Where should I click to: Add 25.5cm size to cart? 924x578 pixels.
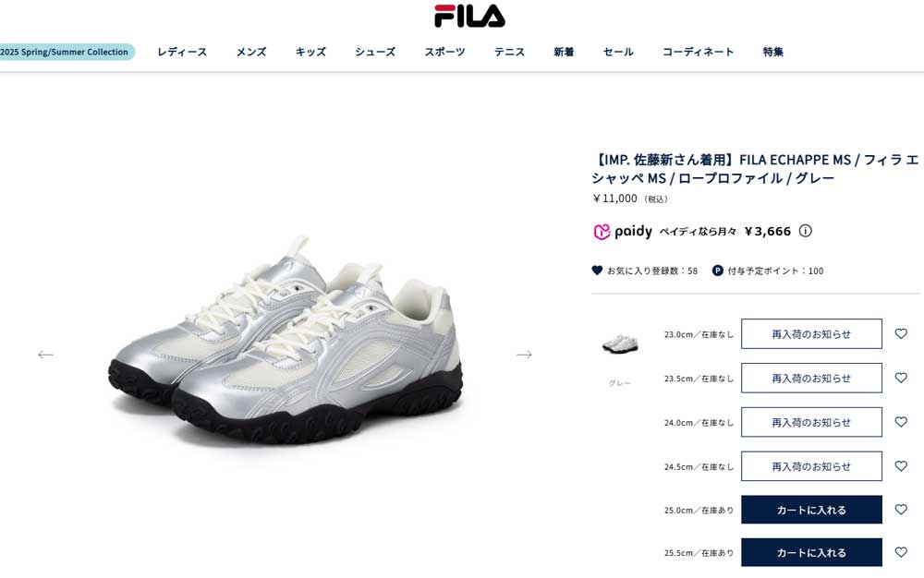[x=811, y=553]
